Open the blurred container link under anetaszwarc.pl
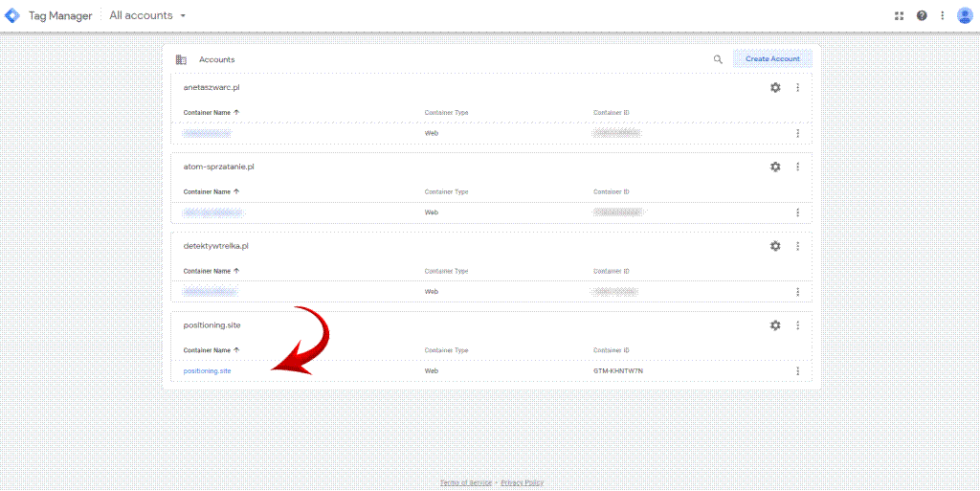Viewport: 980px width, 491px height. pyautogui.click(x=207, y=133)
